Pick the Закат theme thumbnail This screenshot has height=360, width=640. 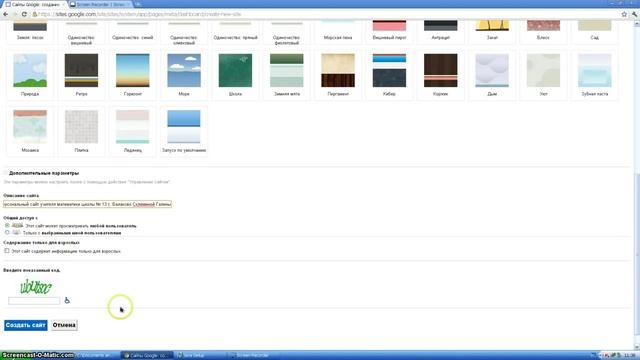pos(492,26)
